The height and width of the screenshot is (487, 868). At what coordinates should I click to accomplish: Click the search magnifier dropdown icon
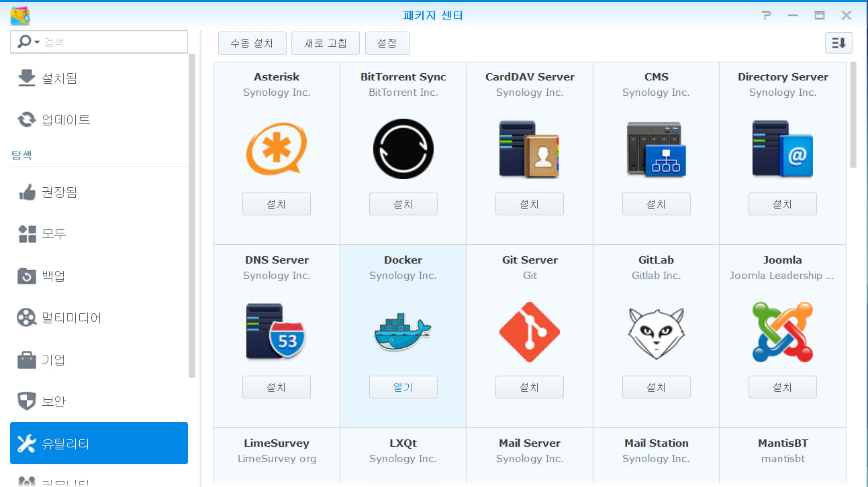click(28, 42)
